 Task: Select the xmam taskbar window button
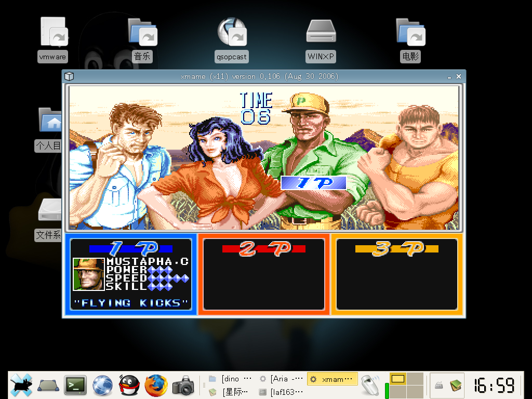point(332,379)
